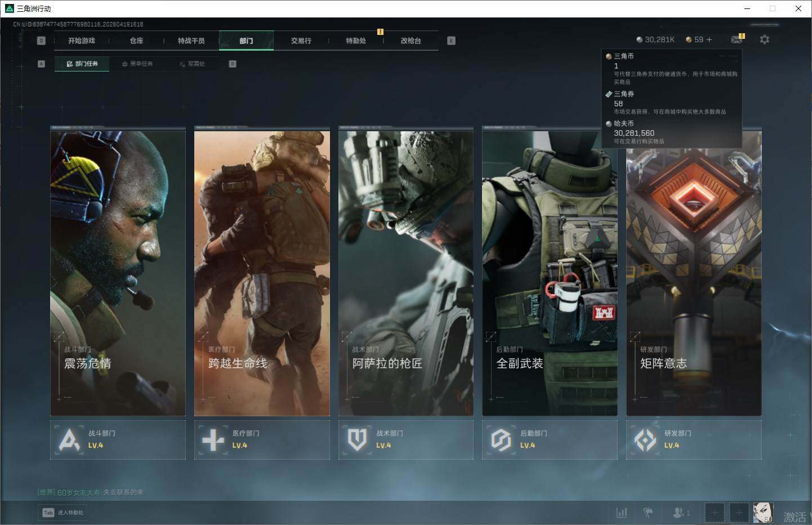
Task: Select the 阿萨拉的枪匠 mission card
Action: tap(405, 272)
